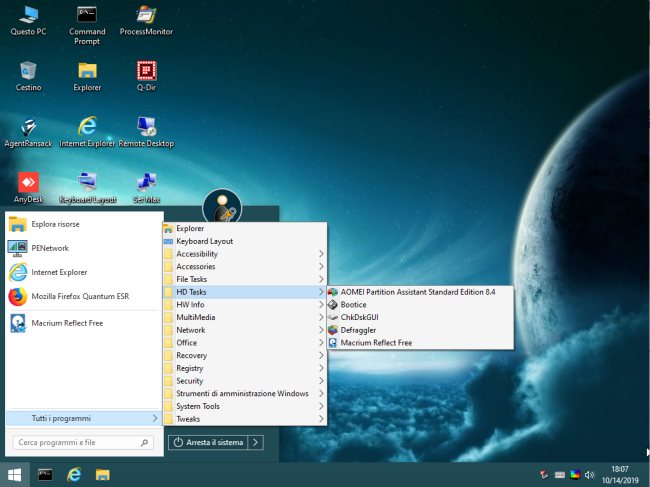Expand the HW Info folder

point(245,305)
